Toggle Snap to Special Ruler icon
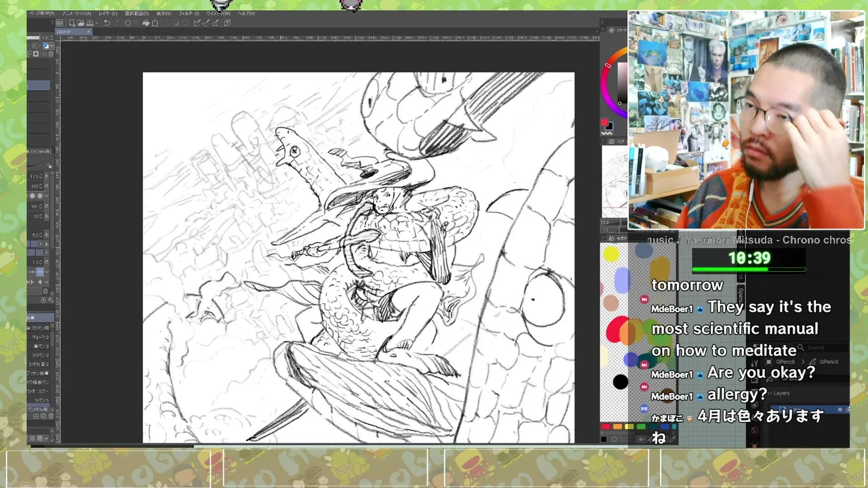This screenshot has height=488, width=868. (205, 23)
